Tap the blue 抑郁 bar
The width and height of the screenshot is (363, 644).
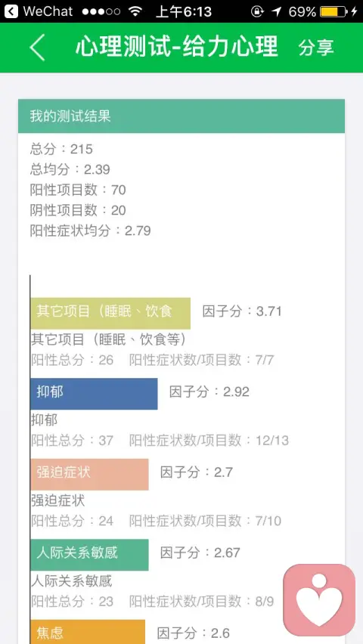(94, 394)
